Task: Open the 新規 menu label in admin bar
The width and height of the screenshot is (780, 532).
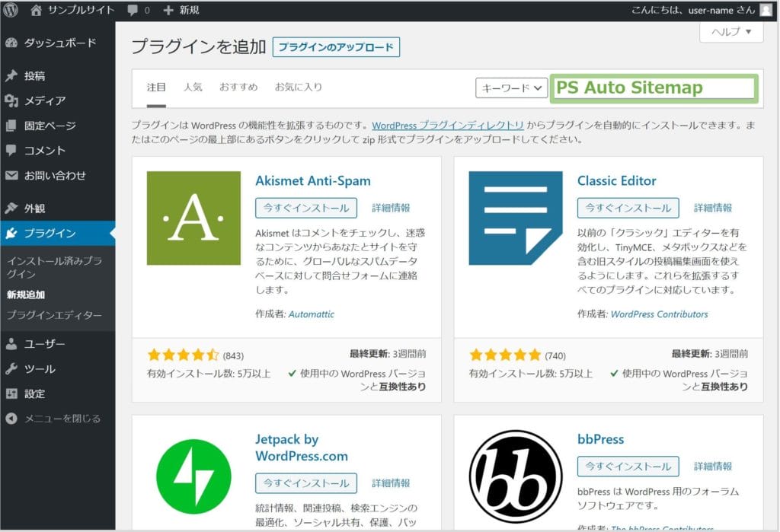Action: [x=190, y=10]
